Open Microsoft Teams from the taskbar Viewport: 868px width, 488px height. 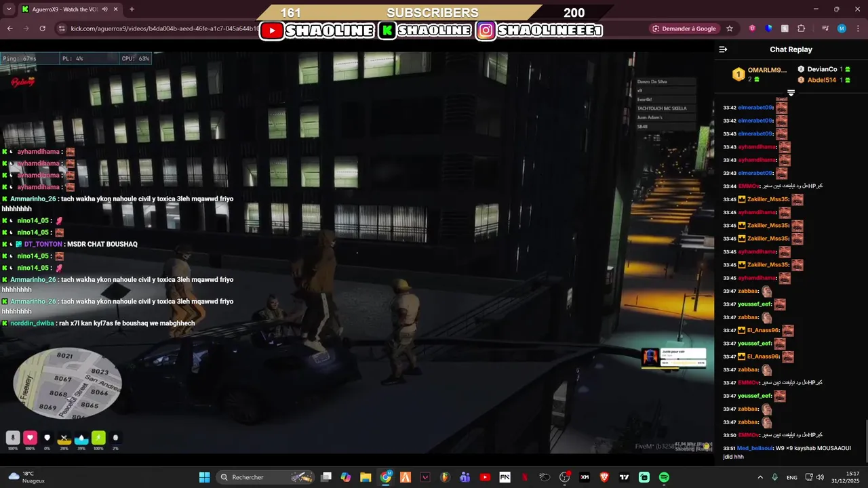465,477
